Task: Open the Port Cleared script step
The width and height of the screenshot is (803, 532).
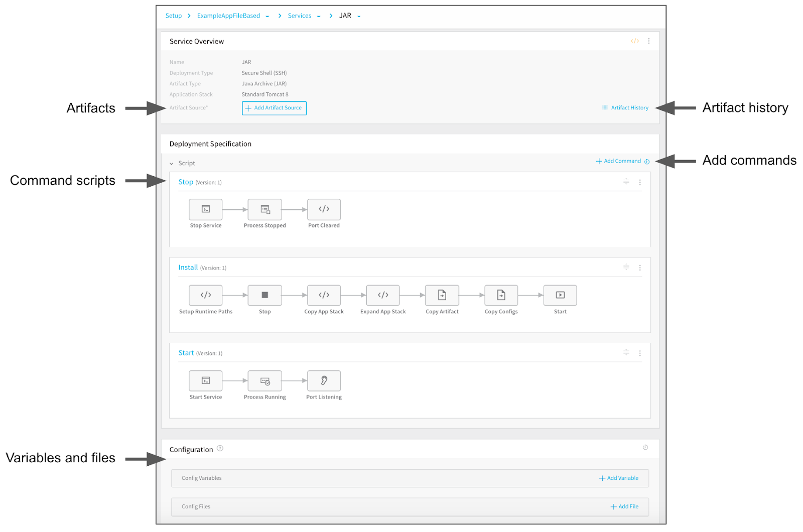Action: click(x=324, y=209)
